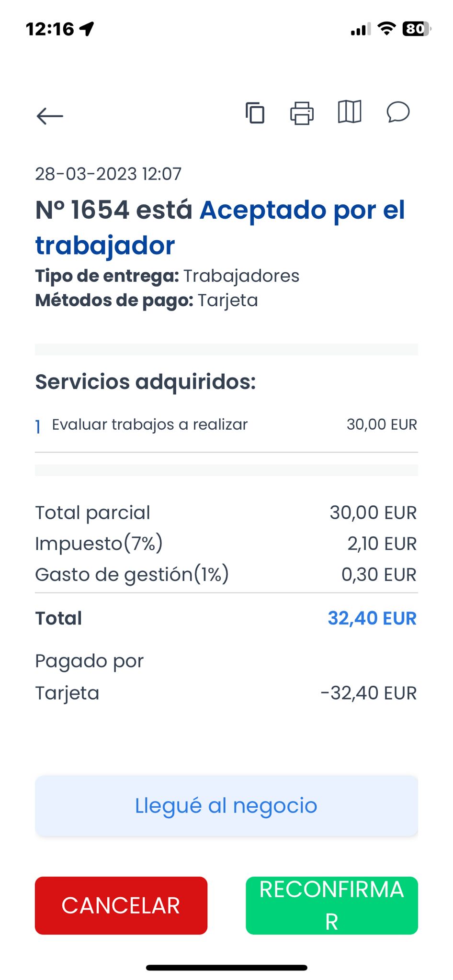Open chat via the speech bubble icon

[398, 112]
